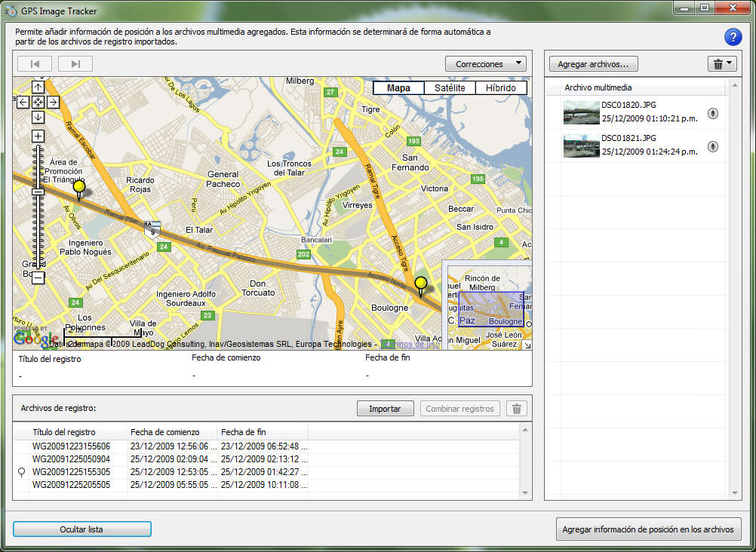Click the media list scroll up arrow
Screen dimensions: 756x552
tap(735, 85)
